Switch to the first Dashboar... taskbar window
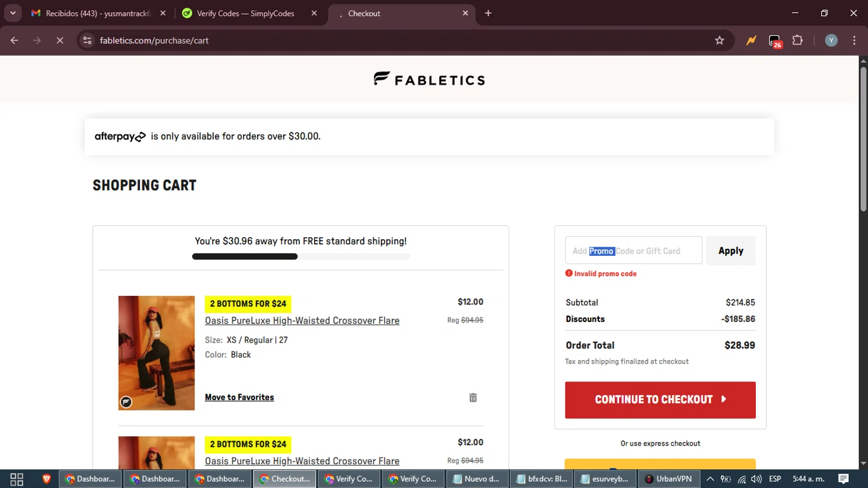Viewport: 868px width, 488px height. coord(90,479)
